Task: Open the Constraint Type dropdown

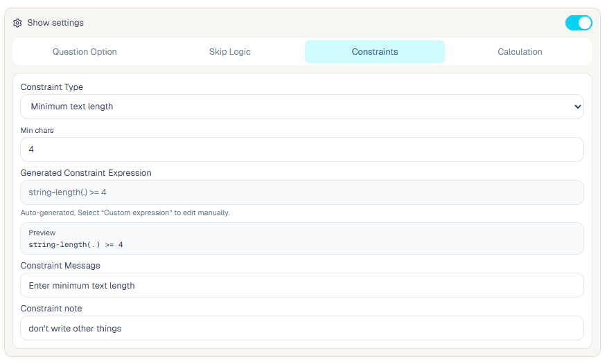Action: 302,107
